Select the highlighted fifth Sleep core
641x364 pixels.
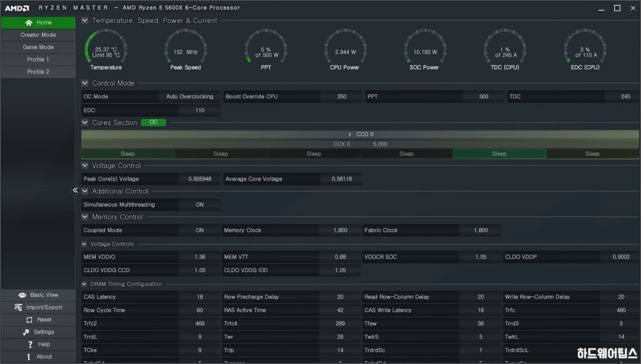pyautogui.click(x=499, y=154)
